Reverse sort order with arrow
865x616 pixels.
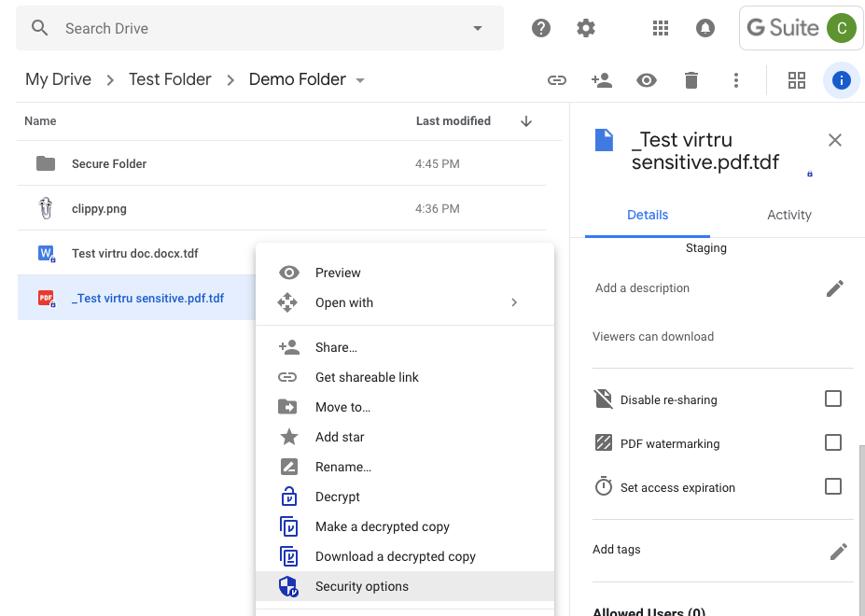tap(525, 121)
